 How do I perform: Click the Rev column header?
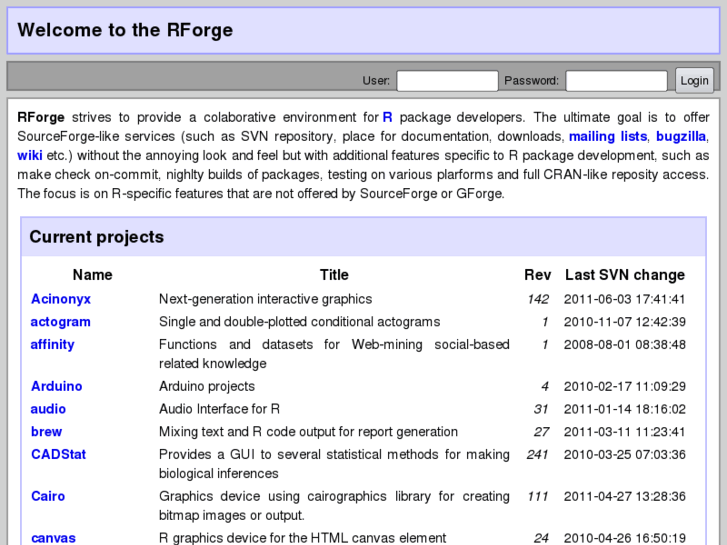pyautogui.click(x=538, y=275)
